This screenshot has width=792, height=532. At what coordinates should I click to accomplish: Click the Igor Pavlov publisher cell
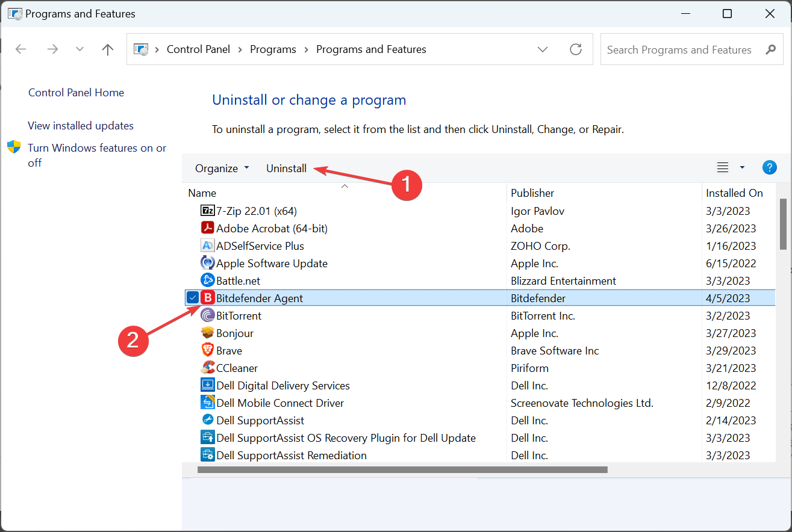(537, 211)
